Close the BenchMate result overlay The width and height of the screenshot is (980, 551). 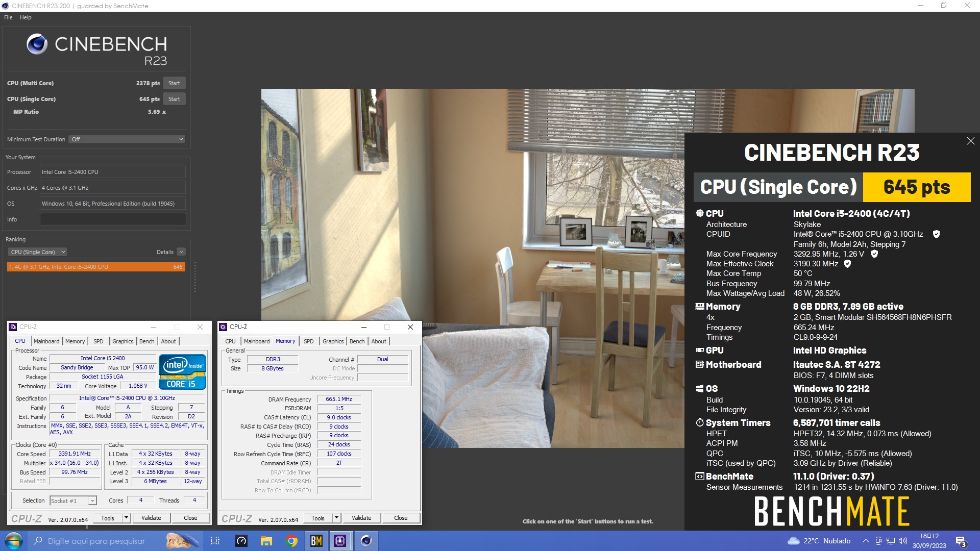970,141
